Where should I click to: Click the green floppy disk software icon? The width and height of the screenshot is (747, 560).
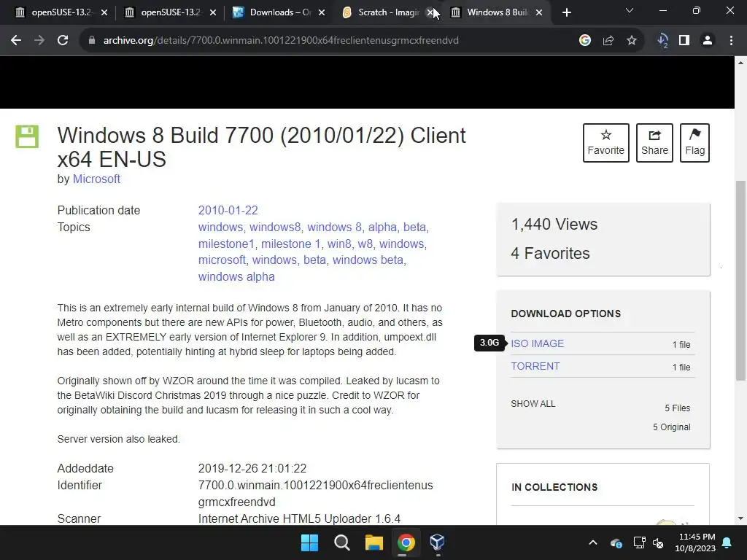pos(27,136)
